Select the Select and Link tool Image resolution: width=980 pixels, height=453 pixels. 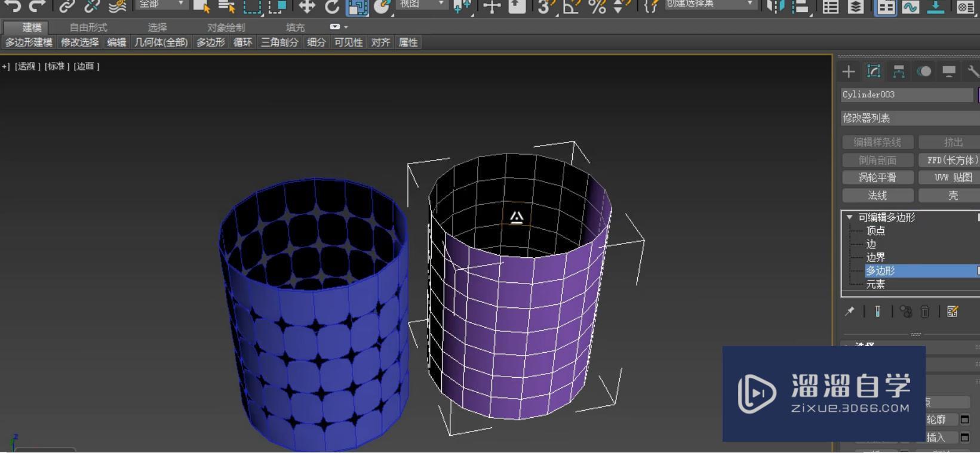pos(67,6)
